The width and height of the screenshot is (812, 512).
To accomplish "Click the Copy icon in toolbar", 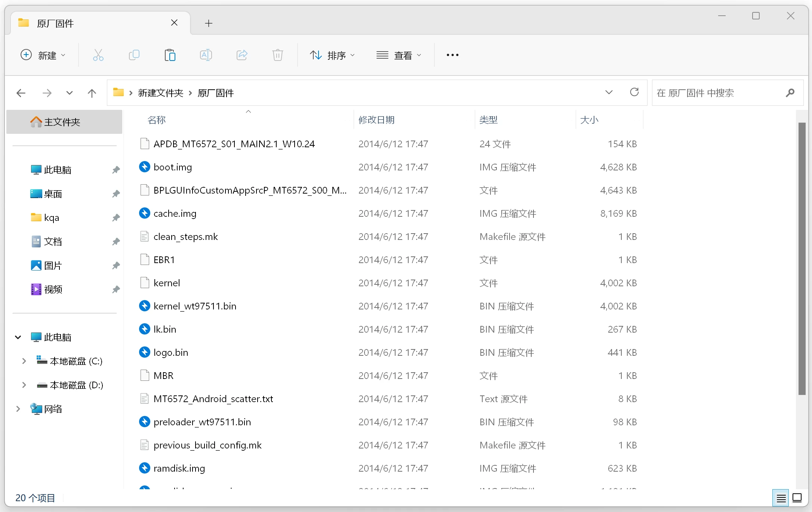I will [134, 55].
